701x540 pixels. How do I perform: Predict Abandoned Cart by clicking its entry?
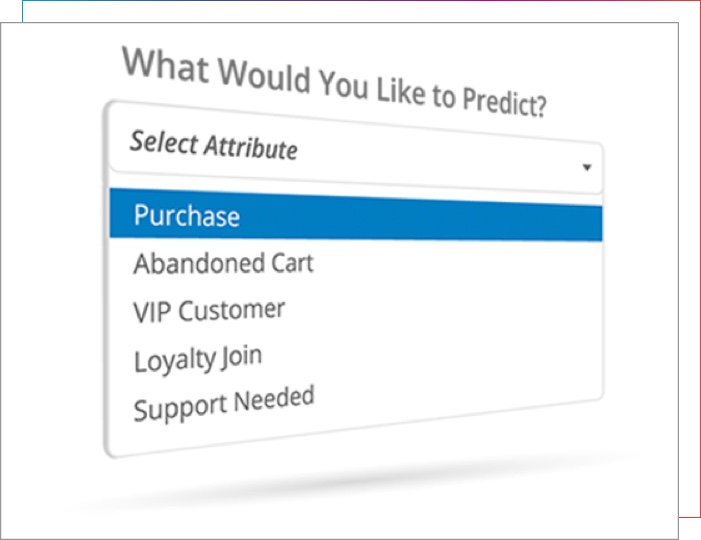click(x=223, y=264)
